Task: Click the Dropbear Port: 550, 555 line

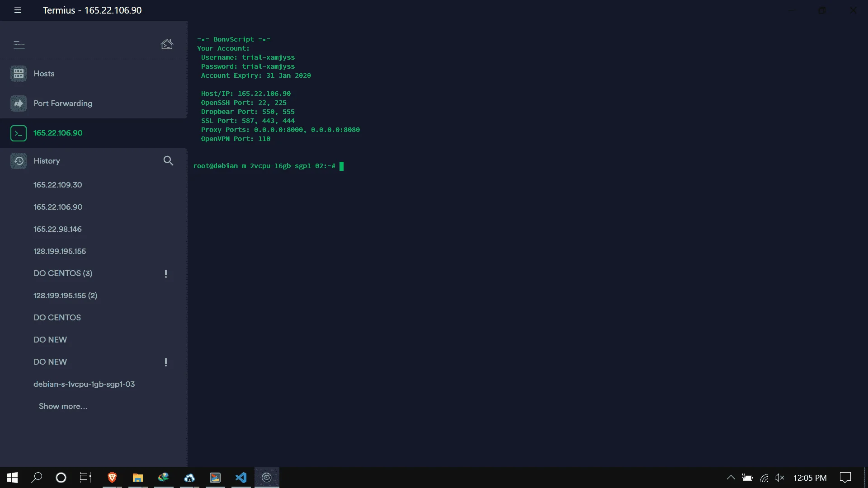Action: click(x=248, y=112)
